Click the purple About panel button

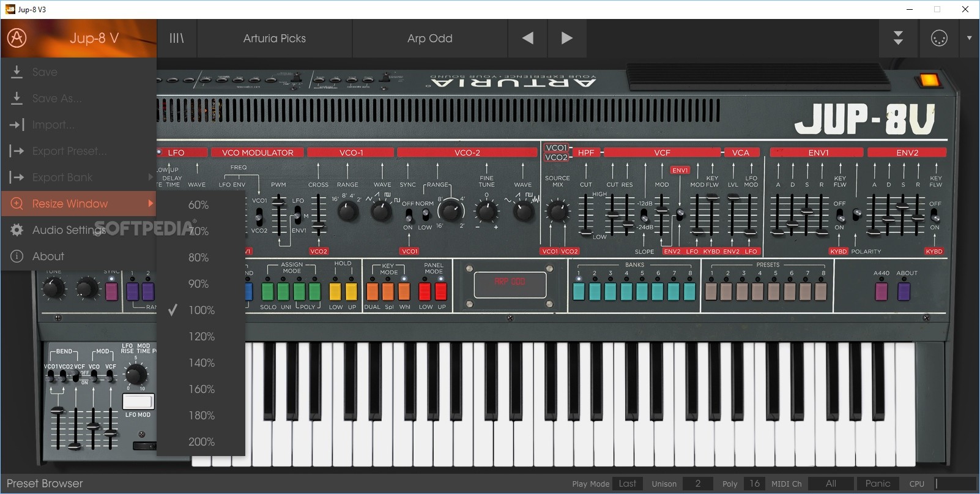[x=904, y=291]
